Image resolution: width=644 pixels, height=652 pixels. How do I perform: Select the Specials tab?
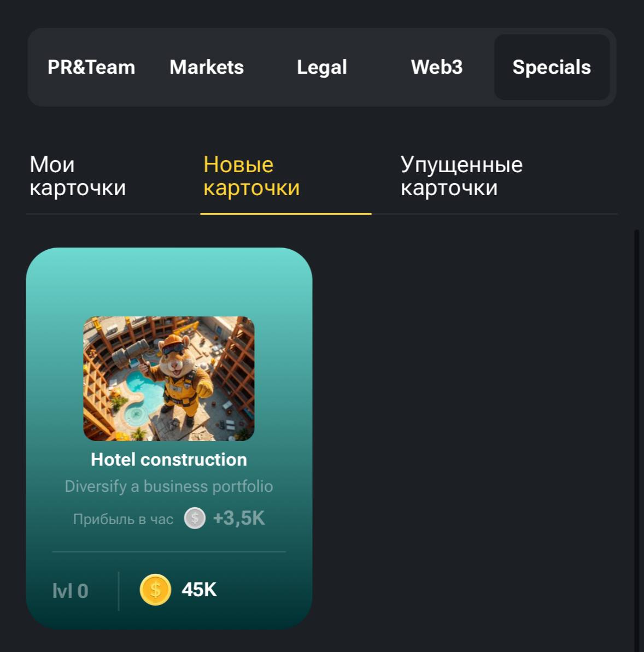coord(552,67)
